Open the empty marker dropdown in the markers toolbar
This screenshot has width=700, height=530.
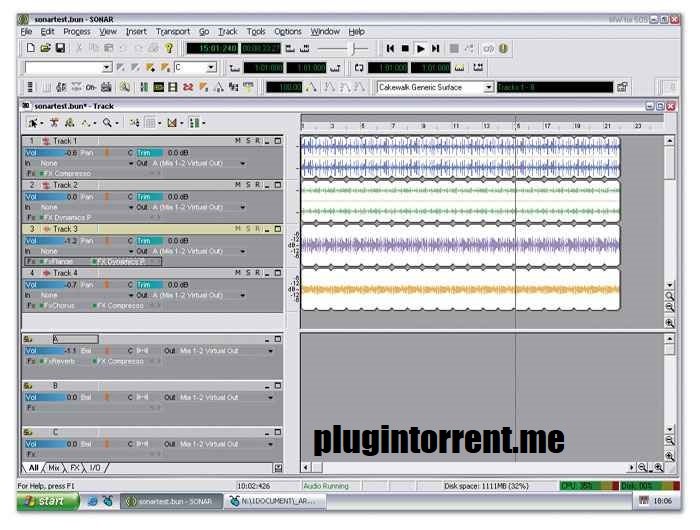pos(107,67)
